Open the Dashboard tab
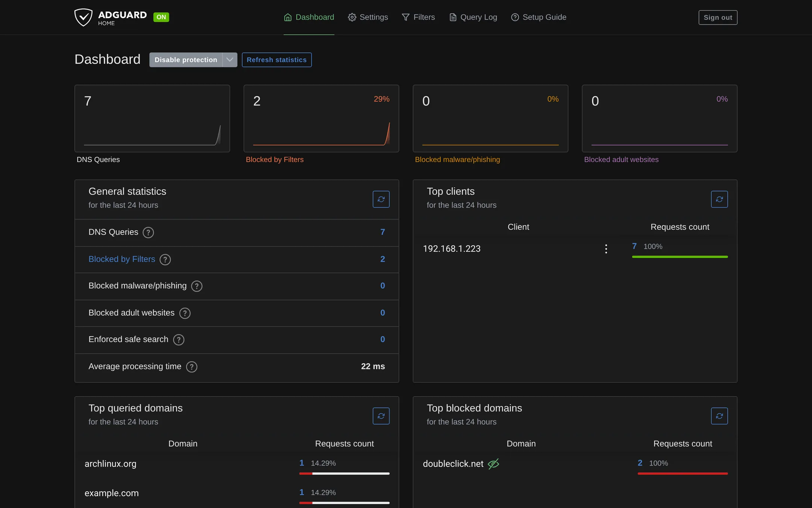Image resolution: width=812 pixels, height=508 pixels. click(x=309, y=17)
